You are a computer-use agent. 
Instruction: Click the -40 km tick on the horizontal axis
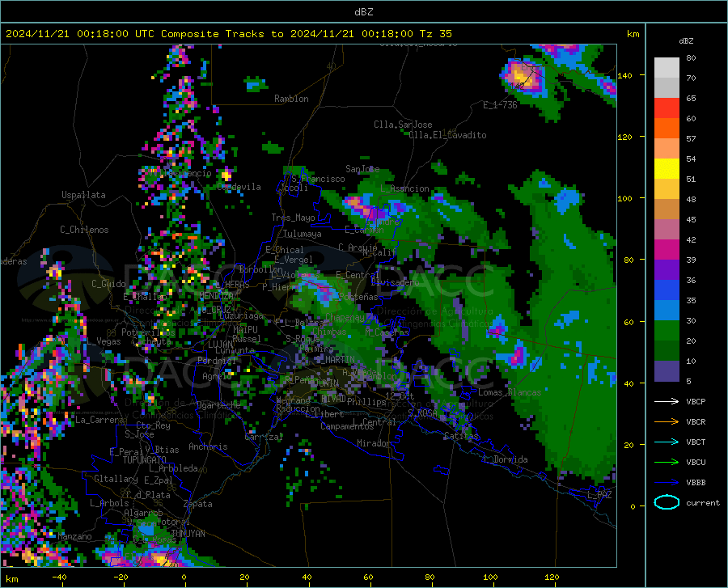(x=59, y=577)
